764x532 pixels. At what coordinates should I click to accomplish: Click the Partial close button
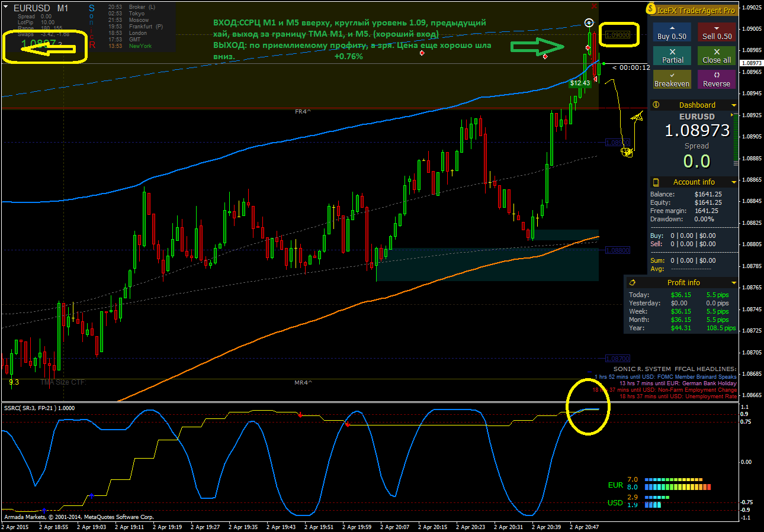point(672,56)
